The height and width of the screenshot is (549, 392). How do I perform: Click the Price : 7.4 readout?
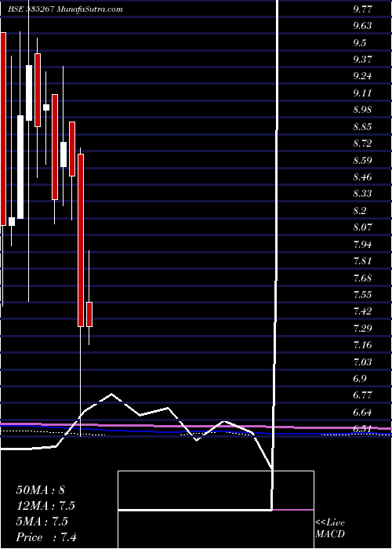tap(46, 537)
